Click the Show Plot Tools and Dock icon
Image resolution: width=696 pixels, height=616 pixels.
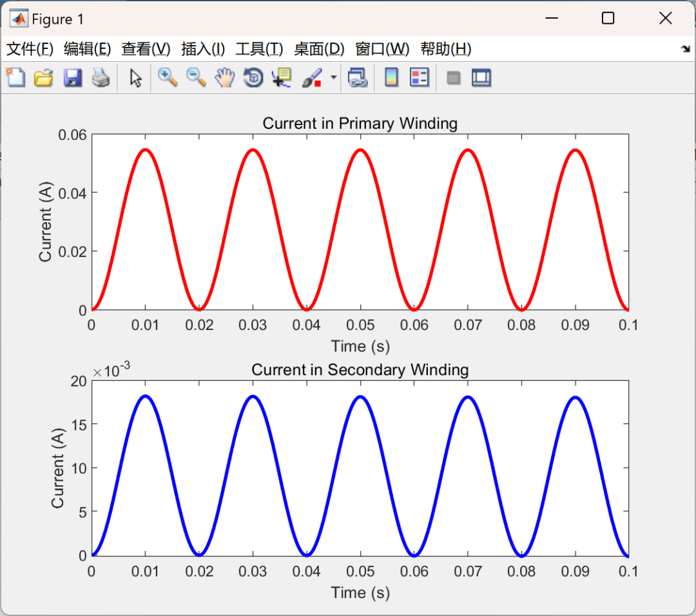point(481,78)
